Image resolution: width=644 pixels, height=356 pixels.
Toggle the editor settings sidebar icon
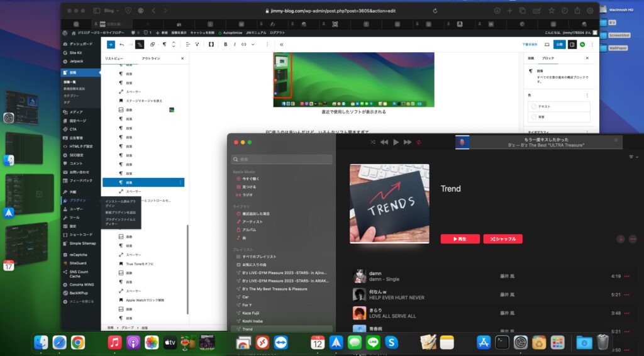[572, 45]
